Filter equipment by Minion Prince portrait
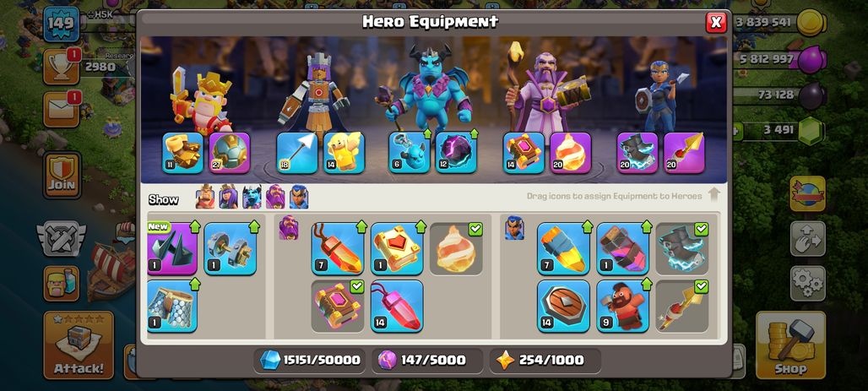This screenshot has height=391, width=868. pyautogui.click(x=252, y=197)
